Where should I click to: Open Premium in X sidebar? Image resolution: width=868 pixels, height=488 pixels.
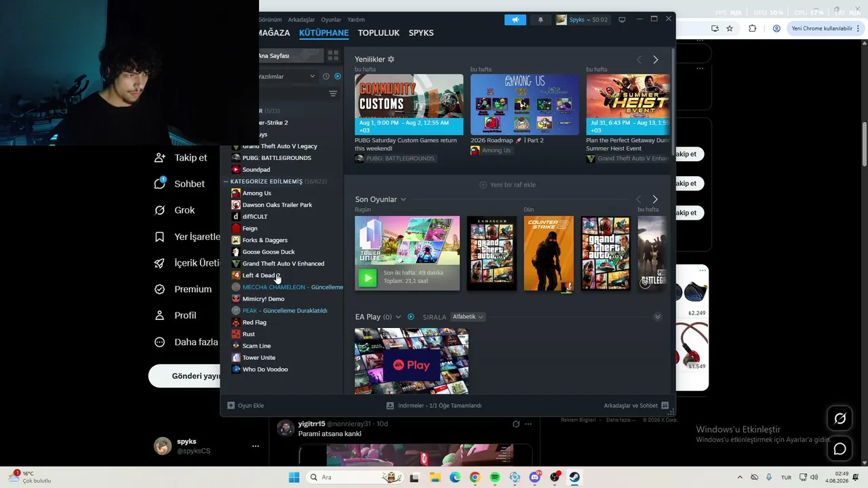click(183, 289)
